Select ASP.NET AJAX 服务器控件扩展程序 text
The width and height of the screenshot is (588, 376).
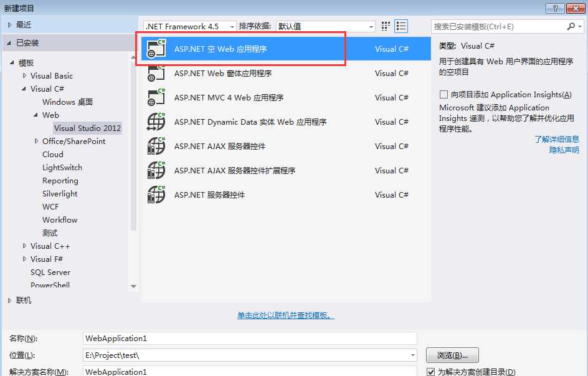pyautogui.click(x=235, y=170)
